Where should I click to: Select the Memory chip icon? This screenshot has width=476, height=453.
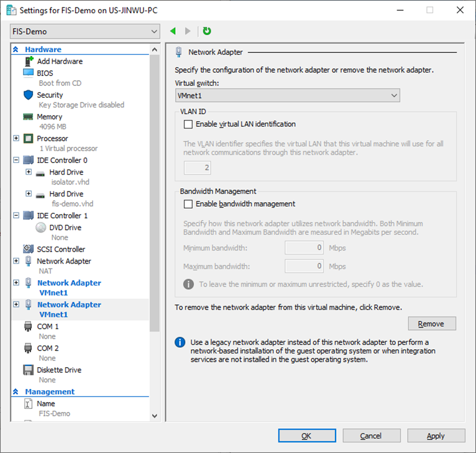point(28,117)
